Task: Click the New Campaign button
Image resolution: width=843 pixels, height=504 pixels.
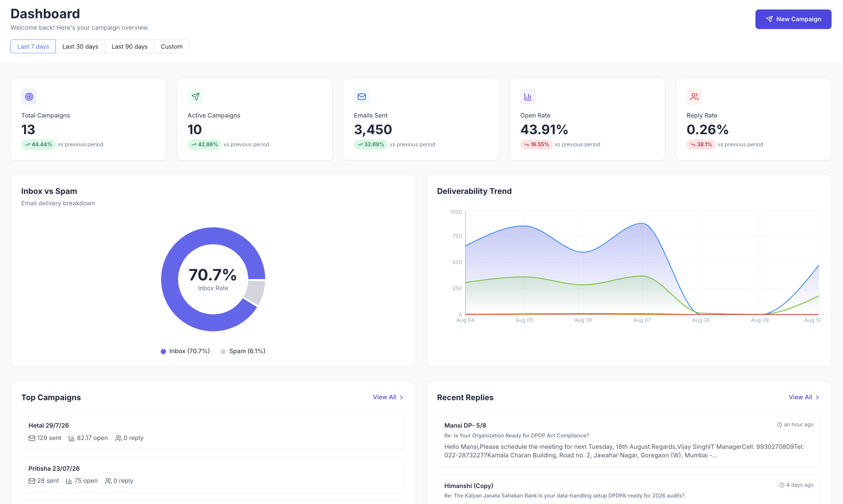Action: tap(793, 19)
